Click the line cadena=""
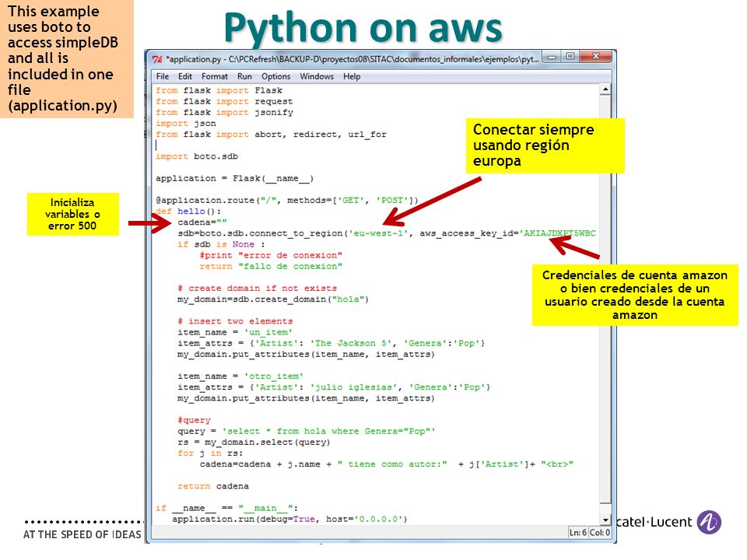This screenshot has height=560, width=747. (202, 222)
